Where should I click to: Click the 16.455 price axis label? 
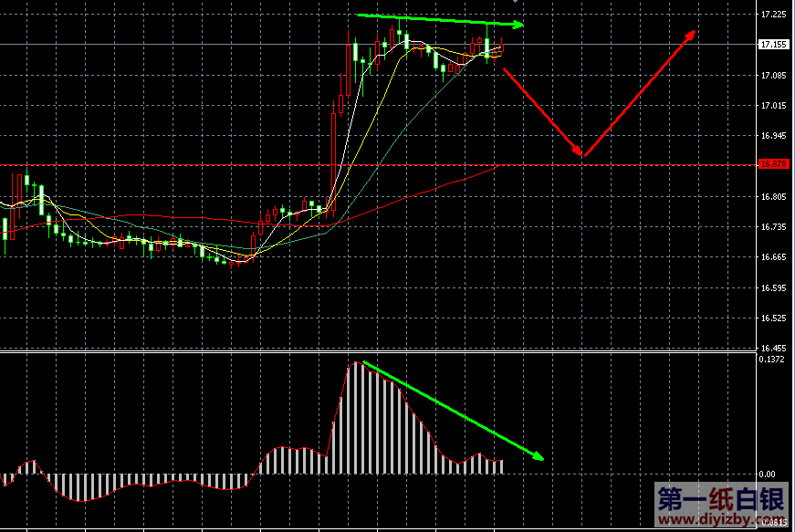pyautogui.click(x=774, y=348)
